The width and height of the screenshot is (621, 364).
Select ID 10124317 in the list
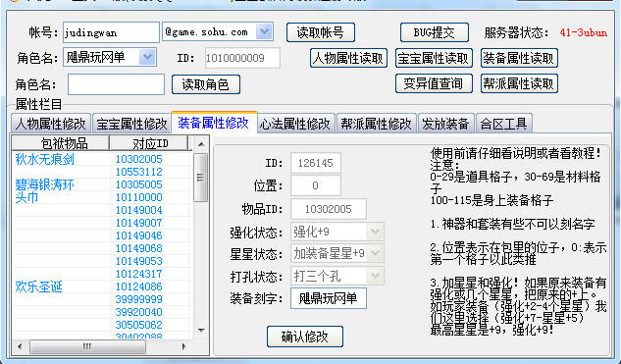point(139,274)
